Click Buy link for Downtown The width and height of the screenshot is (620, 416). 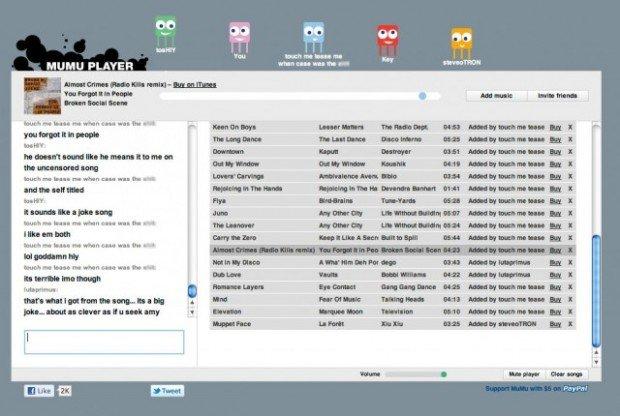[x=555, y=152]
